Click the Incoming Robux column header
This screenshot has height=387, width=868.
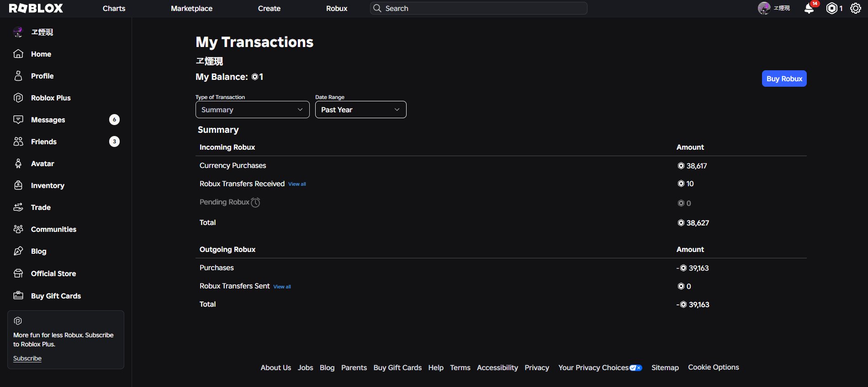point(227,147)
